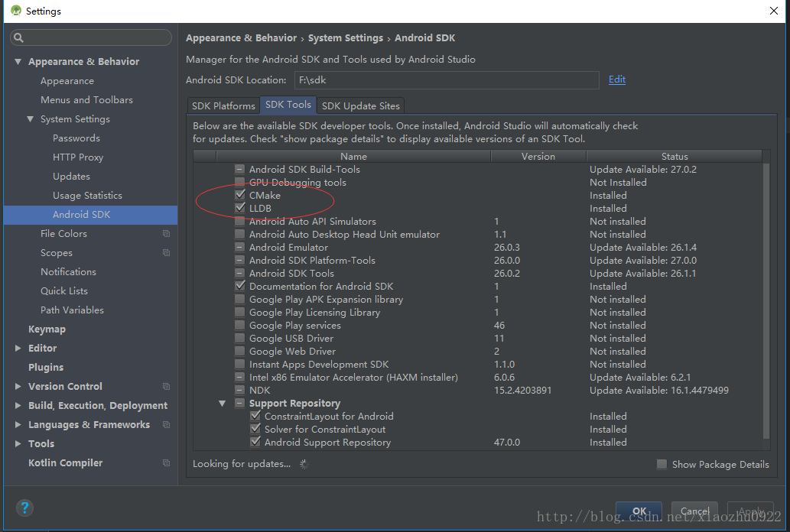Click the Kotlin Compiler project-level icon

[x=166, y=463]
